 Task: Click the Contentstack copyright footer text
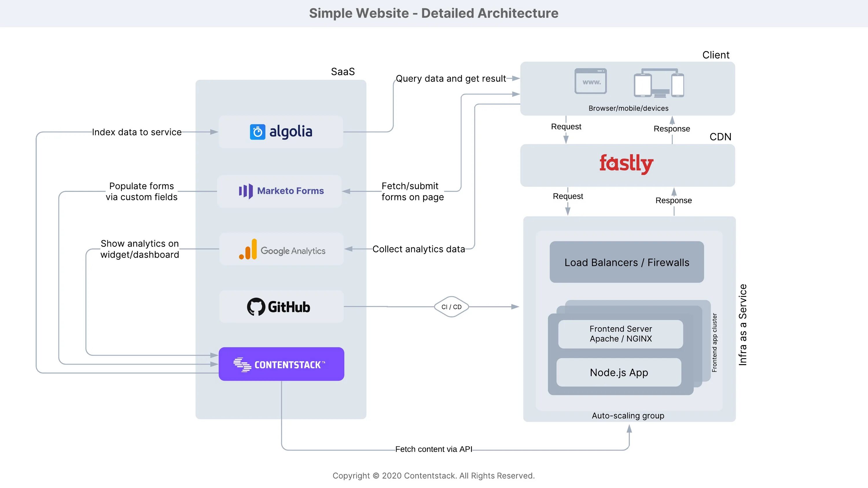434,476
